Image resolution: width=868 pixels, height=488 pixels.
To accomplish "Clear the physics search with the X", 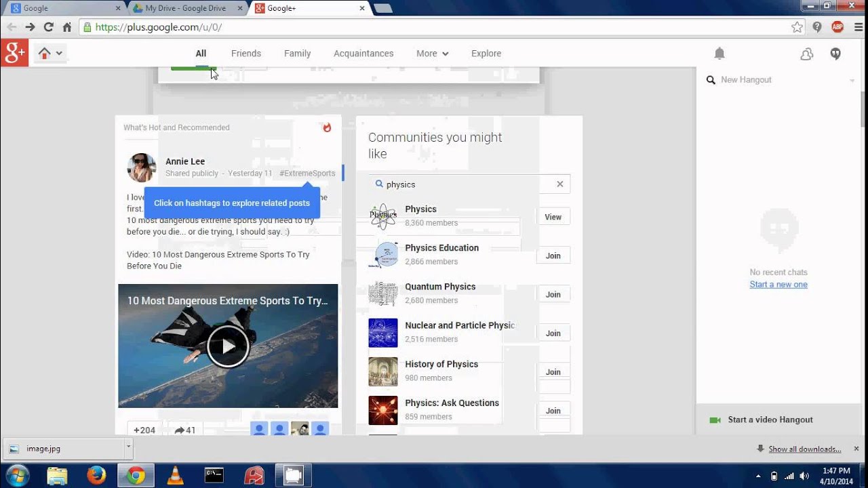I will [560, 184].
